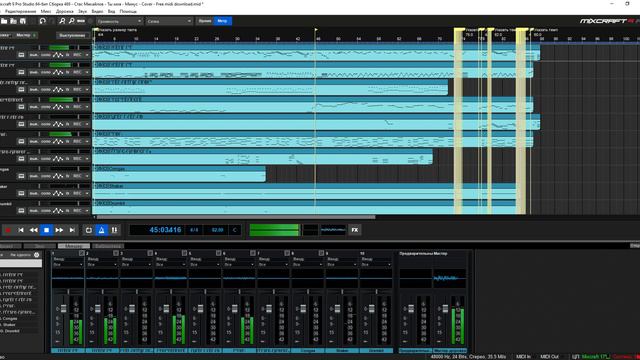
Task: Open mixer list settings gear icon
Action: tap(36, 255)
